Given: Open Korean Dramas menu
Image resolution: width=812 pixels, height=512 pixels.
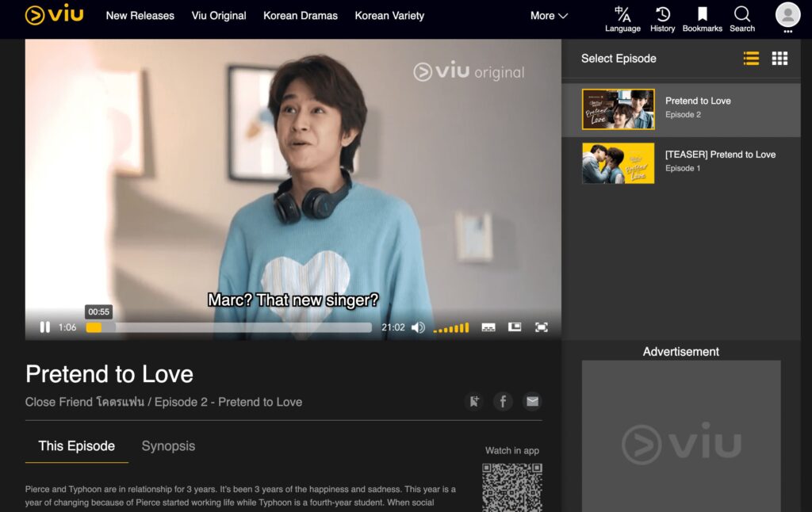Looking at the screenshot, I should point(301,16).
